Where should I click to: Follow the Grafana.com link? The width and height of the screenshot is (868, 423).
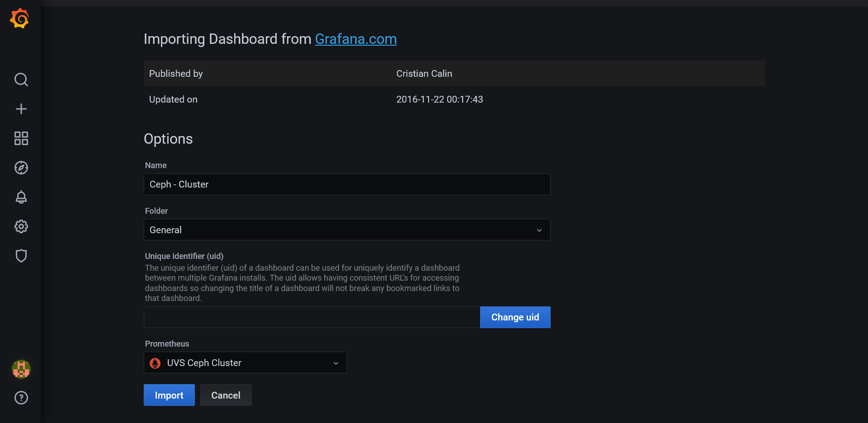[356, 39]
